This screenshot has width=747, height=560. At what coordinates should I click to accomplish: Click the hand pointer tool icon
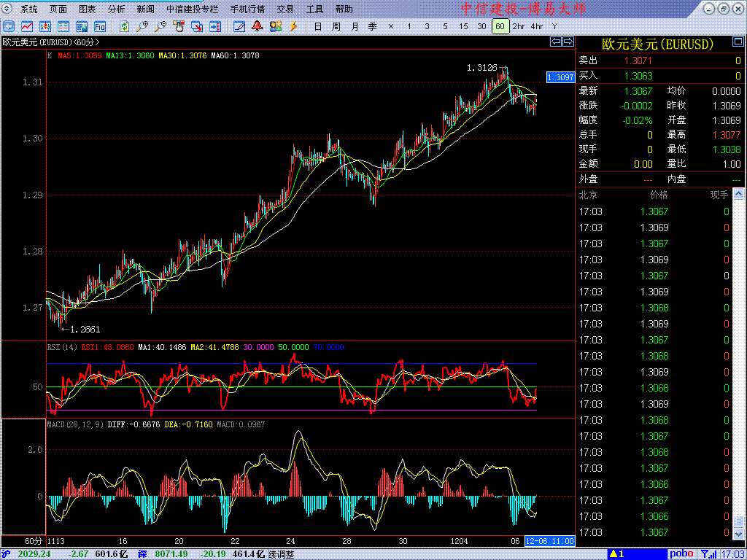(x=179, y=26)
